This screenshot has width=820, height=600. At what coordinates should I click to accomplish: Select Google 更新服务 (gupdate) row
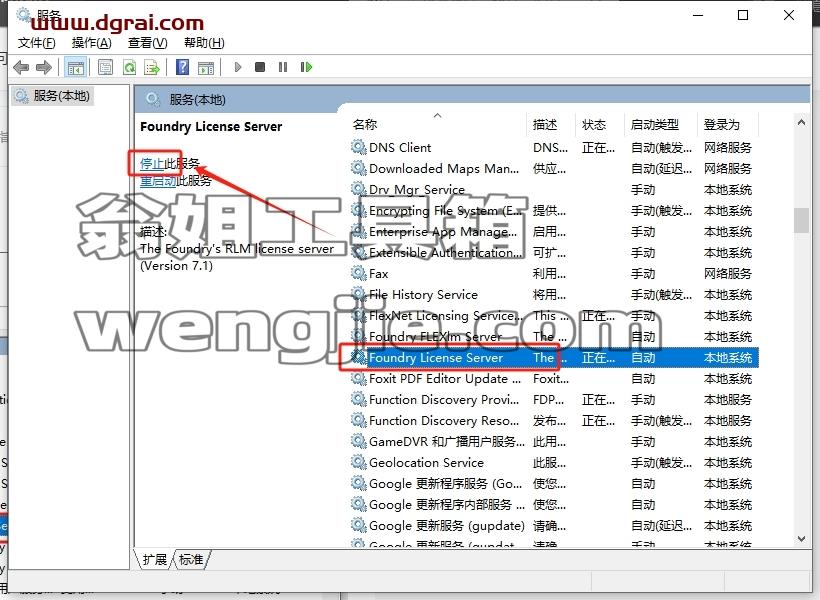[554, 526]
